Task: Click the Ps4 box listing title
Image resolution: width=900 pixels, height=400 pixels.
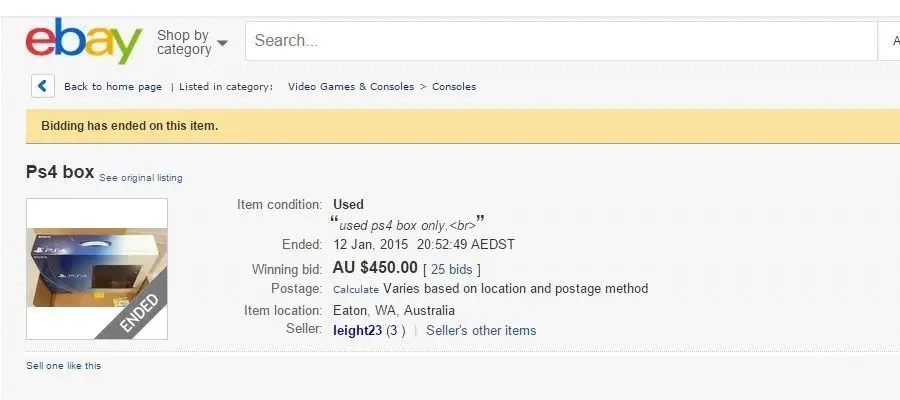Action: [x=60, y=172]
